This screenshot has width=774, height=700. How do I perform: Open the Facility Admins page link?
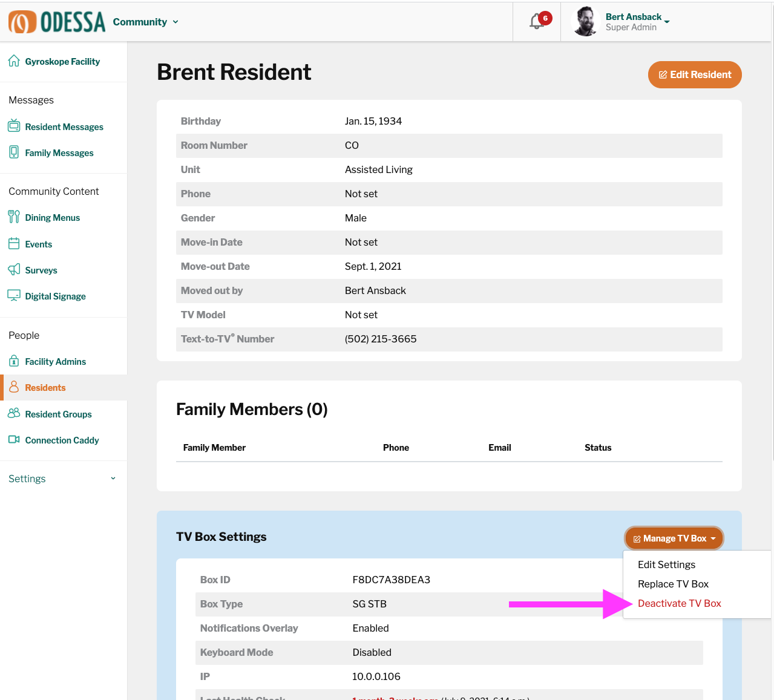tap(56, 361)
